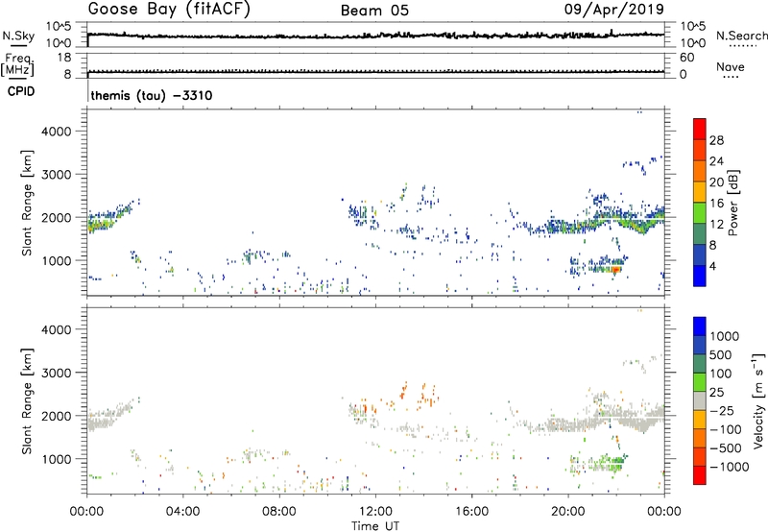The width and height of the screenshot is (768, 532).
Task: Click the '08:00' time tick label
Action: click(x=279, y=512)
